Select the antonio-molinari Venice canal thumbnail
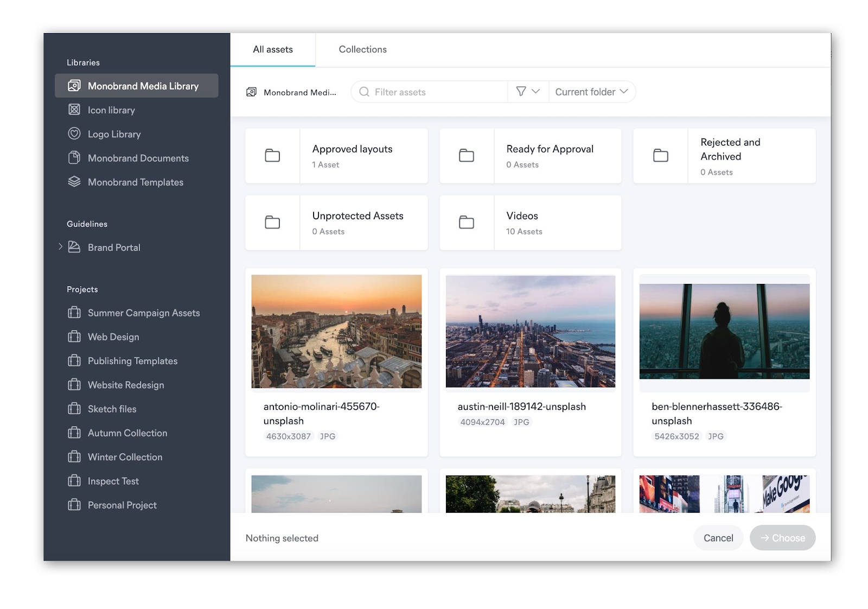This screenshot has width=868, height=609. [x=336, y=331]
